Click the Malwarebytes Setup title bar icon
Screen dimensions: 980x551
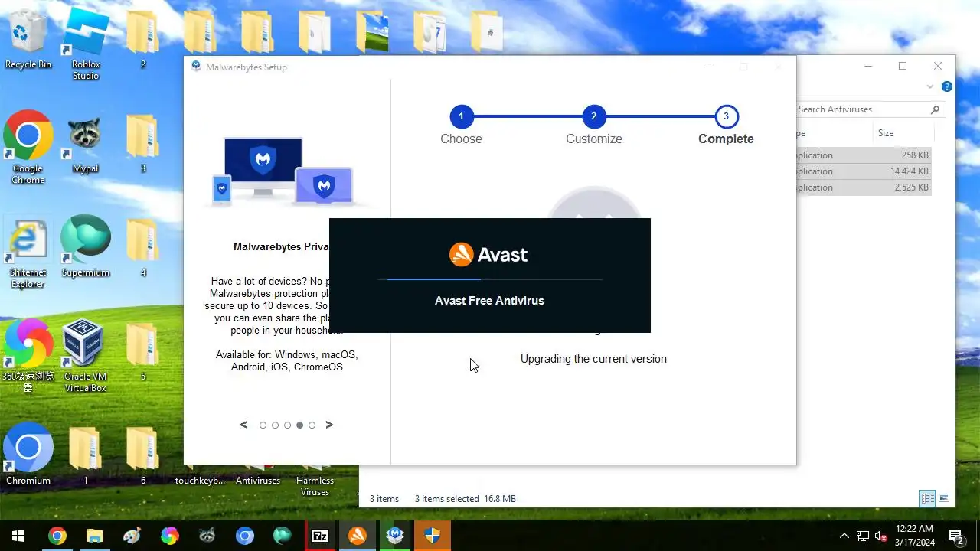pyautogui.click(x=196, y=67)
